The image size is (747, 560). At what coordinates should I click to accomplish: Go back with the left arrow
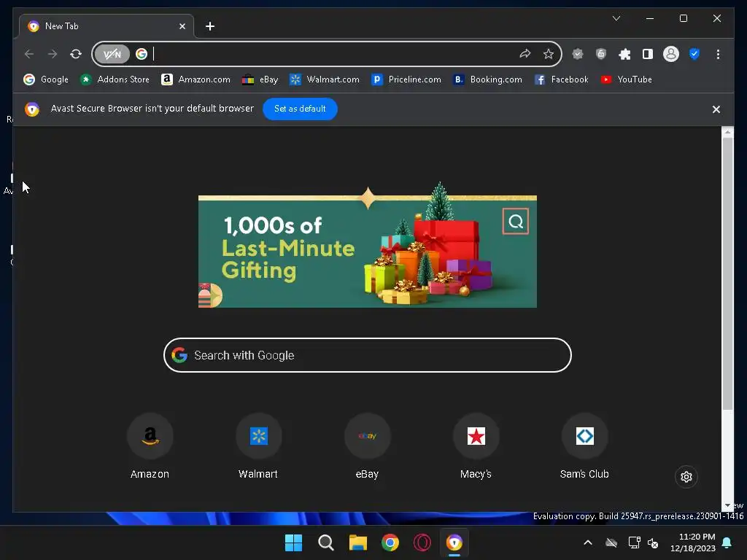(29, 54)
